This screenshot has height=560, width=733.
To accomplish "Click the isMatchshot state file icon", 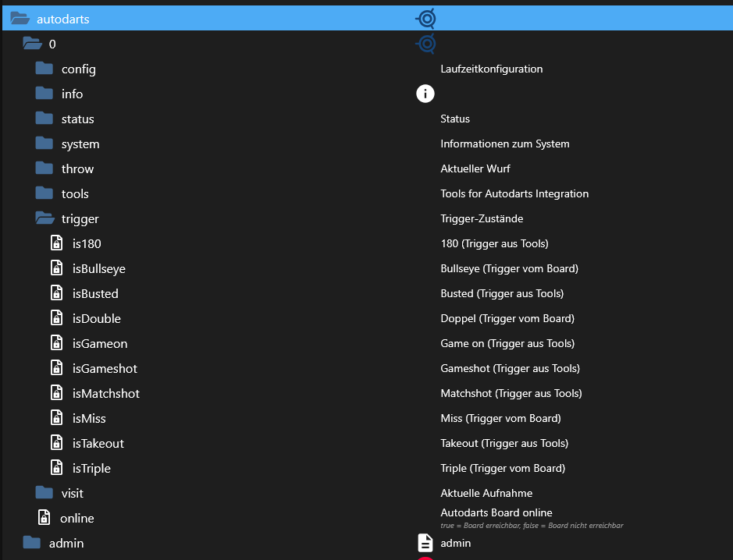I will pyautogui.click(x=56, y=393).
